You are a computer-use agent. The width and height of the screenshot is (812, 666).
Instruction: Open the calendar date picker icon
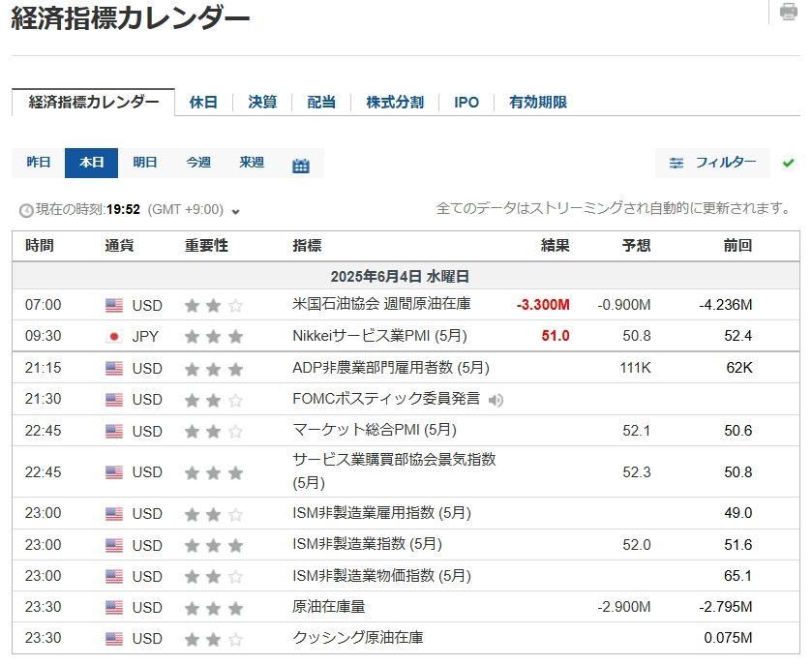tap(301, 165)
